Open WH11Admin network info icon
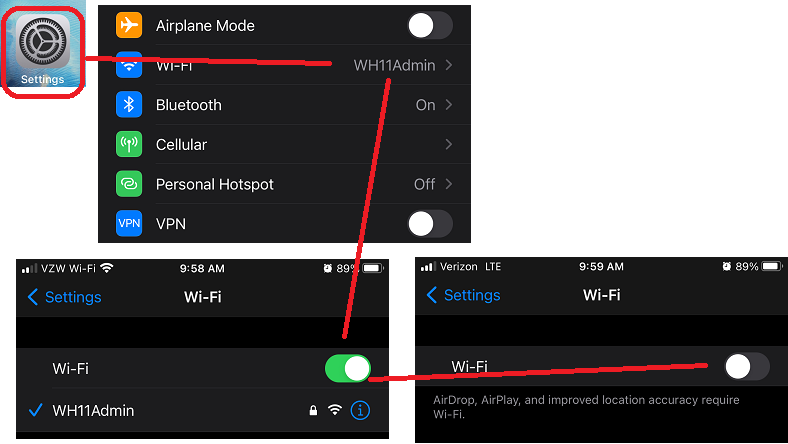Screen dimensions: 788x444 coord(360,410)
